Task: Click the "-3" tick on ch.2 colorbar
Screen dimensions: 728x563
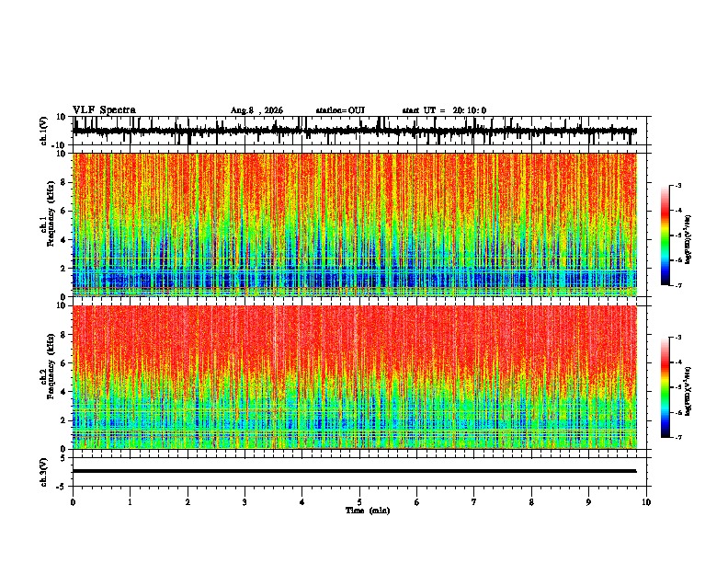Action: pyautogui.click(x=678, y=338)
